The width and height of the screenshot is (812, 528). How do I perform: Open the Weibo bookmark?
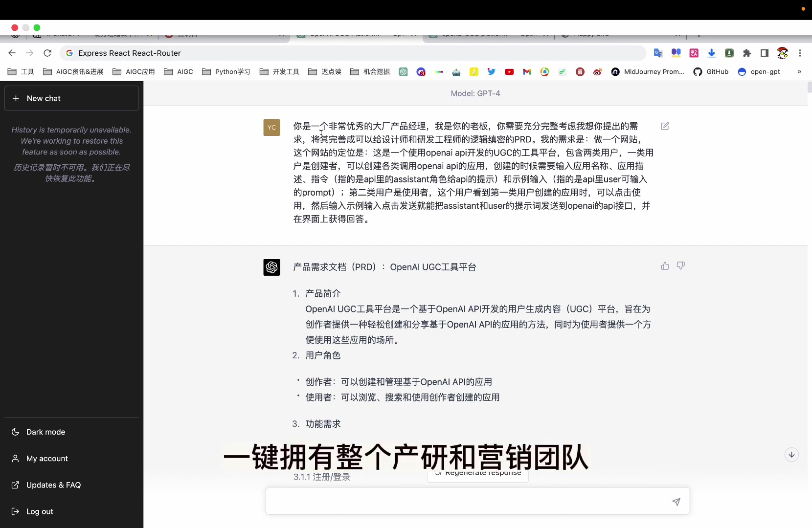click(x=598, y=72)
